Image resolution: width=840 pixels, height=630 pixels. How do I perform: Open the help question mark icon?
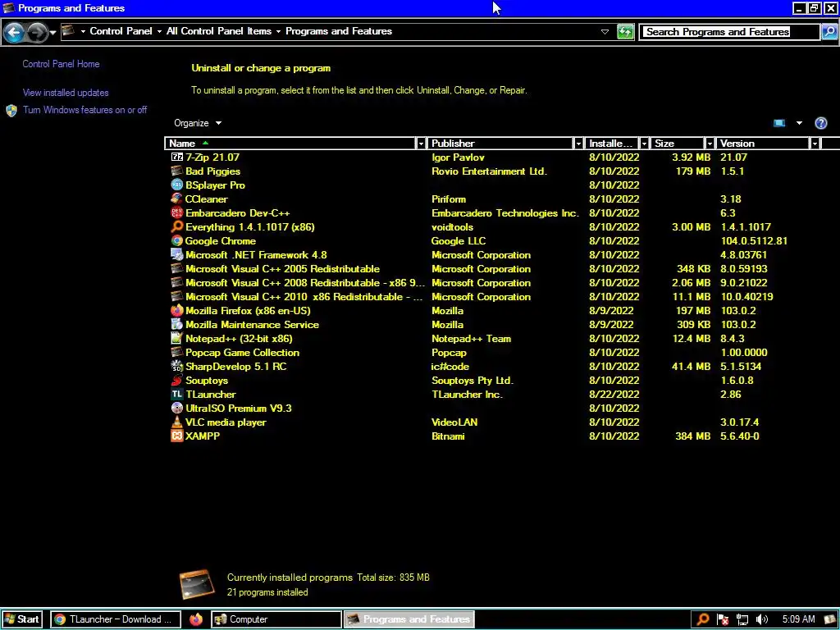click(x=820, y=123)
